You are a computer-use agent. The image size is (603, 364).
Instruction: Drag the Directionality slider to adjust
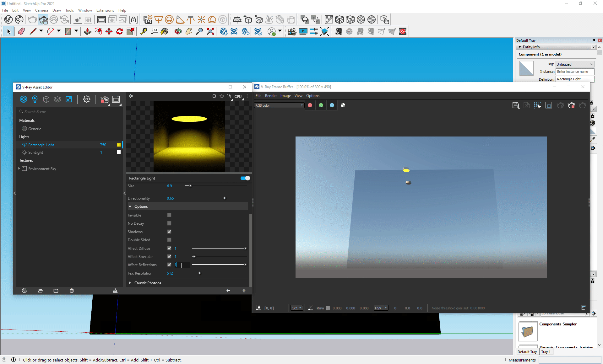tap(225, 198)
